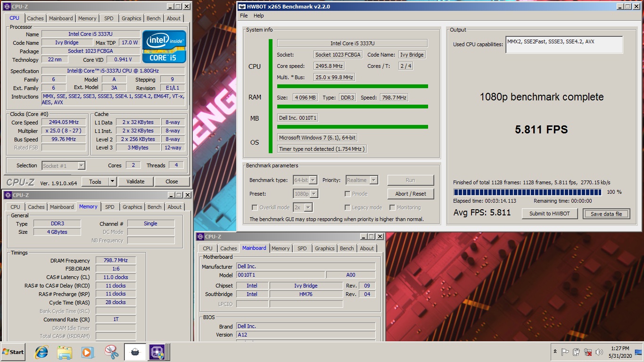
Task: Click the DRAM Frequency 798.7 MHz field
Action: point(116,261)
